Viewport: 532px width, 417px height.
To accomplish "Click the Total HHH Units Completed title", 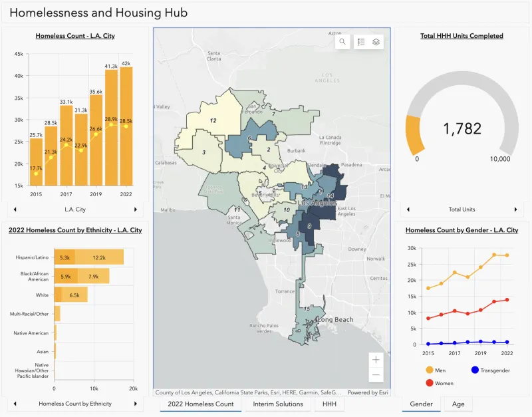I will [462, 36].
